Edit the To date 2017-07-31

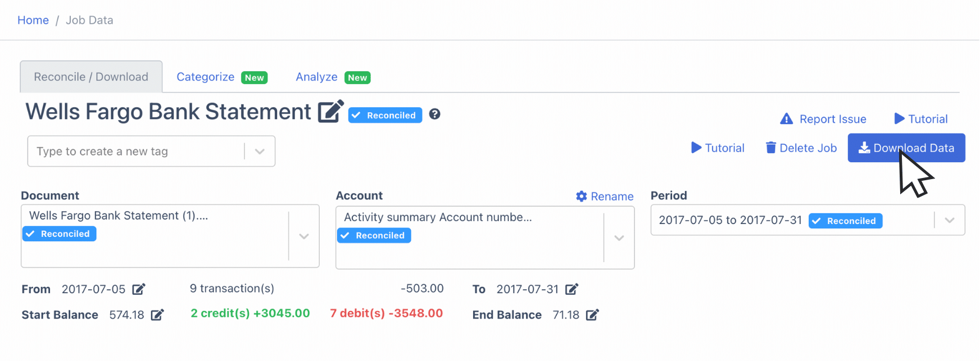click(573, 289)
